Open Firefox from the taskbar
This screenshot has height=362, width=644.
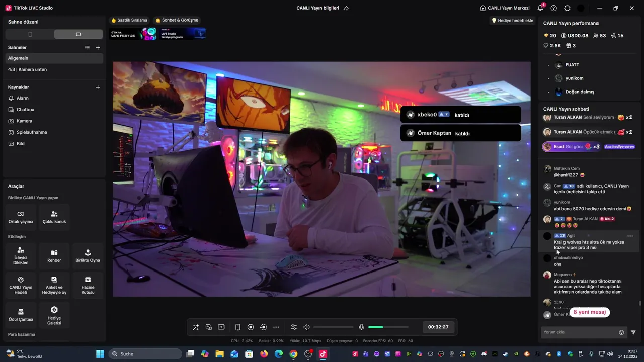coord(264,354)
